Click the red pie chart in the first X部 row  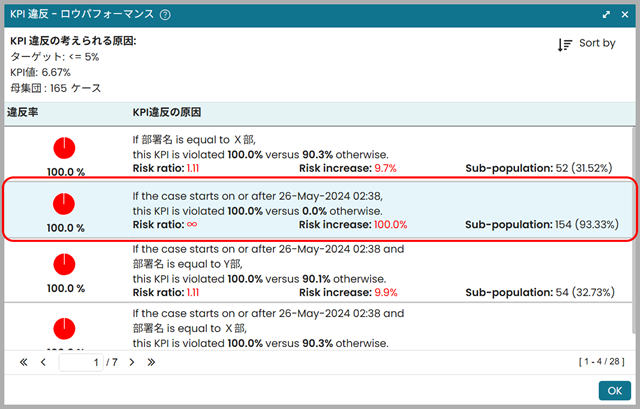tap(65, 148)
